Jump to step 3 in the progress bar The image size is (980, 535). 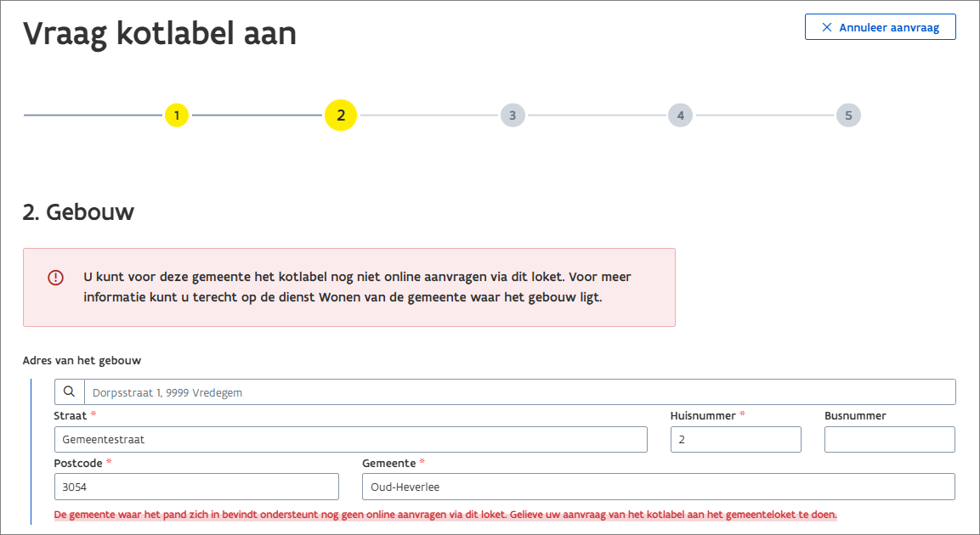[513, 115]
